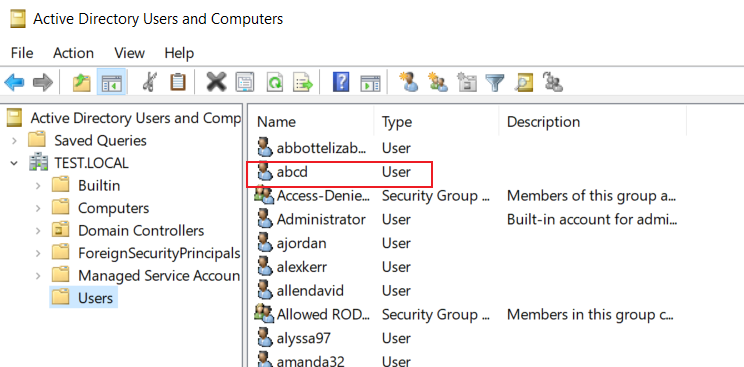This screenshot has width=744, height=367.
Task: Click the Find objects toolbar icon
Action: 524,83
